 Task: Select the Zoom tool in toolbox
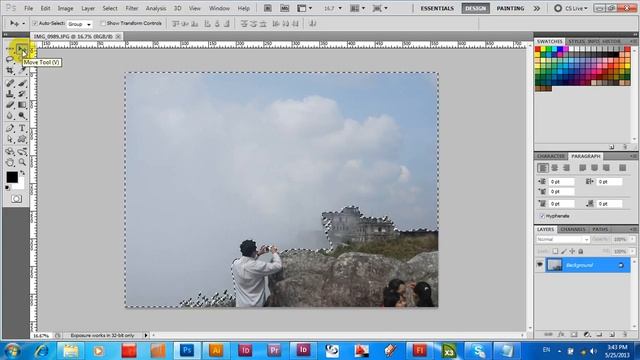click(22, 162)
